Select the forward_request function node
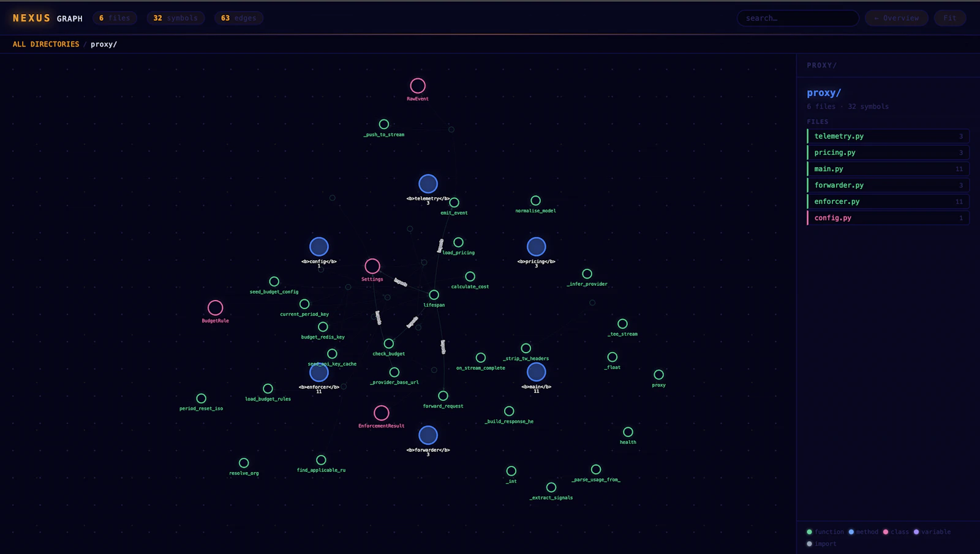 point(443,396)
